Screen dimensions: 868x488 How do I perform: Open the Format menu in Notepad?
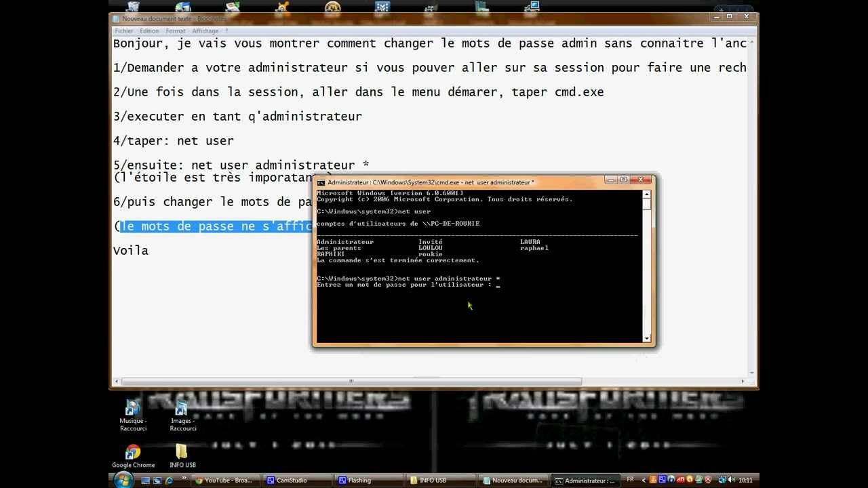click(175, 31)
